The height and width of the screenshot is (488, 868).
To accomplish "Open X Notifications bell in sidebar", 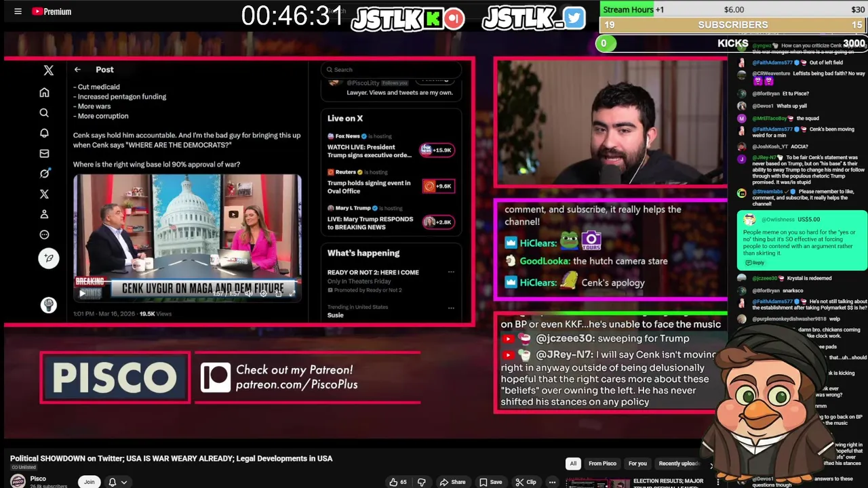I will [44, 133].
